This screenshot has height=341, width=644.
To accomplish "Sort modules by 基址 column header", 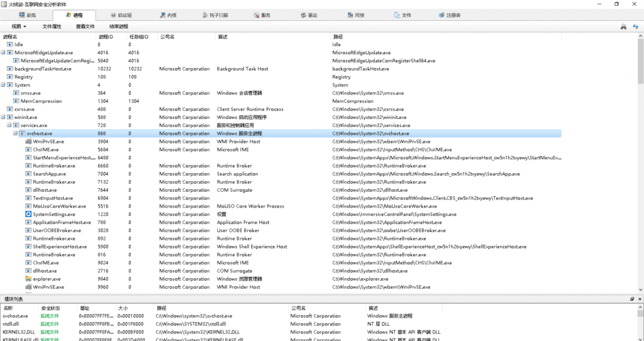I will (x=96, y=308).
